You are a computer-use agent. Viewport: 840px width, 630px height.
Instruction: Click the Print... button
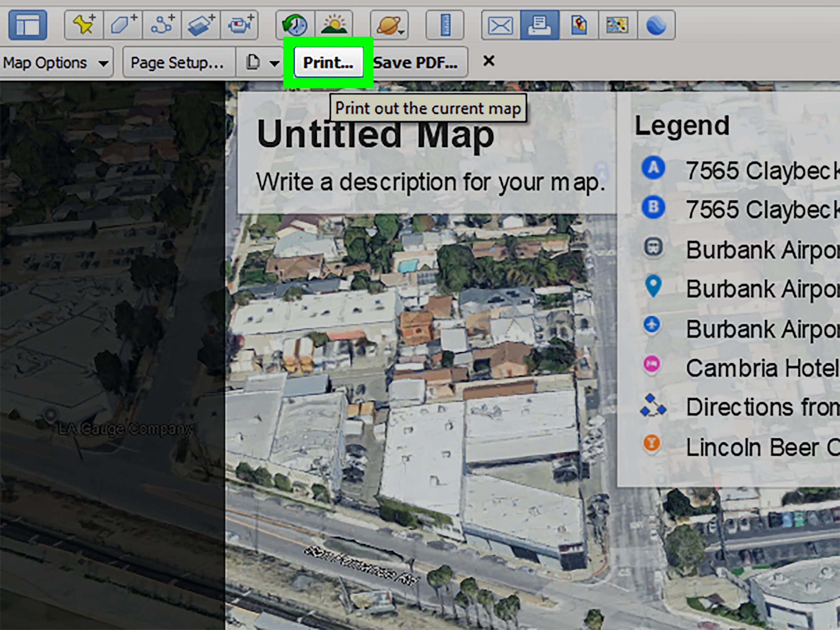coord(328,63)
